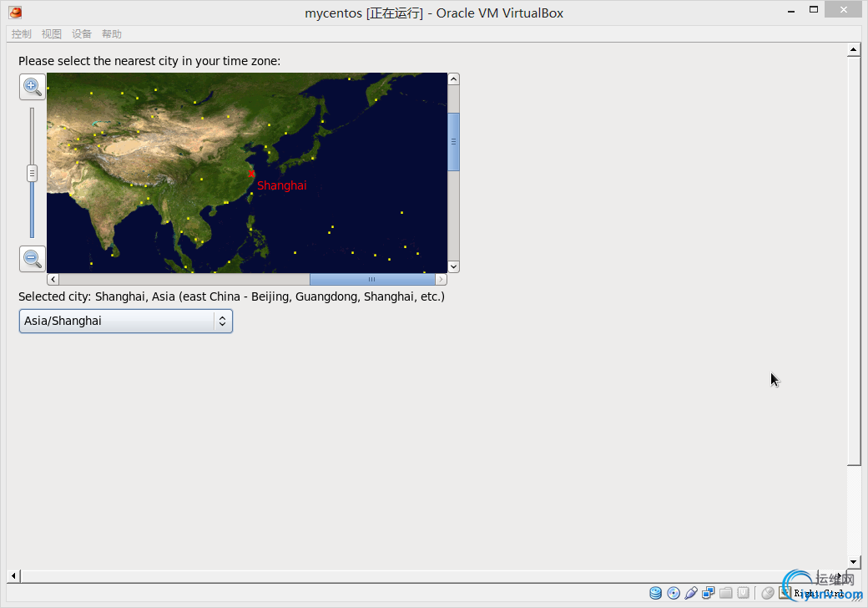Image resolution: width=868 pixels, height=608 pixels.
Task: Minimize the VirtualBox window
Action: pyautogui.click(x=791, y=11)
